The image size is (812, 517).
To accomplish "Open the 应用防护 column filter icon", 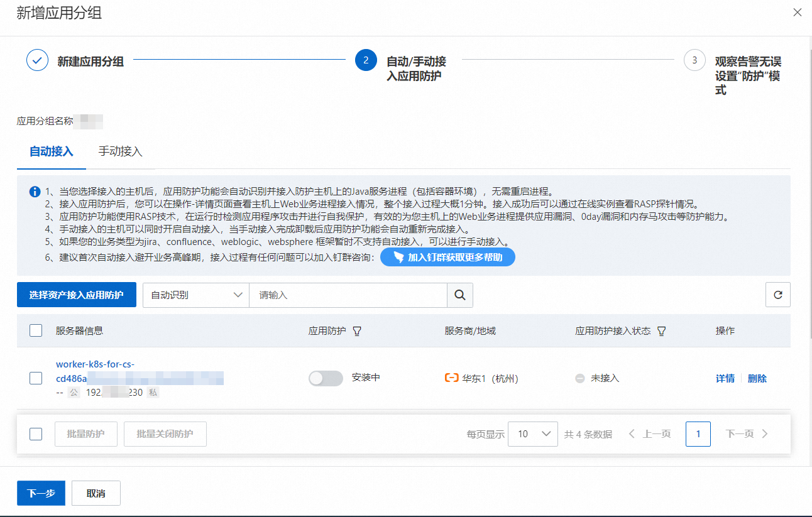I will (357, 331).
